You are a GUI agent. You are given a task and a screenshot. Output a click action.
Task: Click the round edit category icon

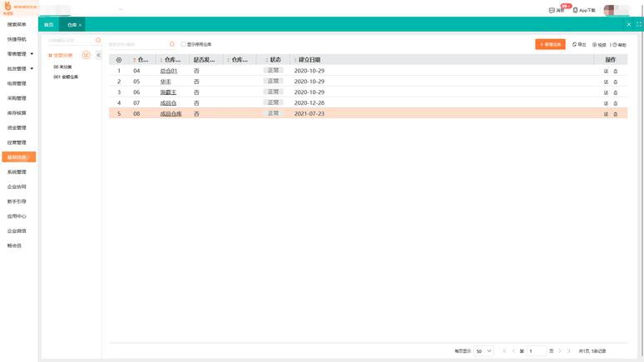coord(86,55)
